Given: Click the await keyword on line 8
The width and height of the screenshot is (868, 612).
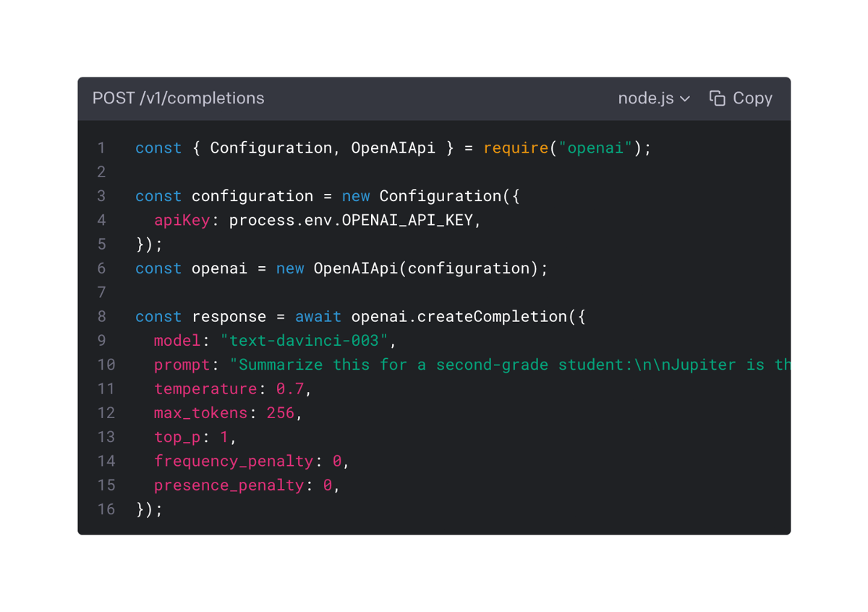Looking at the screenshot, I should pos(318,316).
